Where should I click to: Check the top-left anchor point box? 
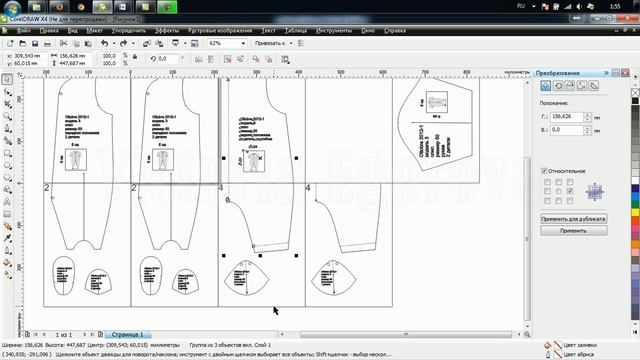pos(547,182)
